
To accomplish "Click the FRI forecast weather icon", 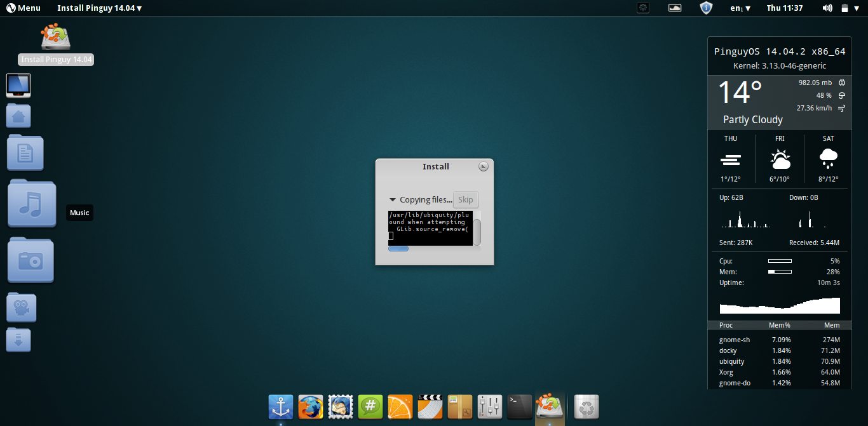I will point(780,158).
